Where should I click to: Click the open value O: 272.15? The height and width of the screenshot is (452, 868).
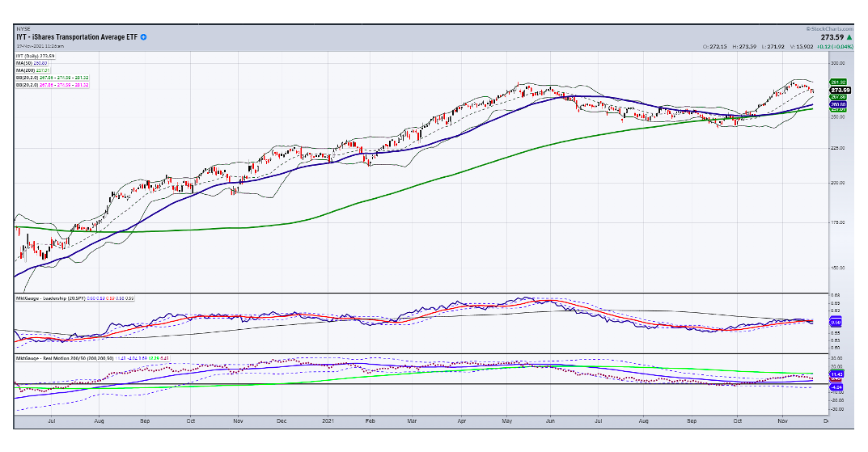coord(714,46)
